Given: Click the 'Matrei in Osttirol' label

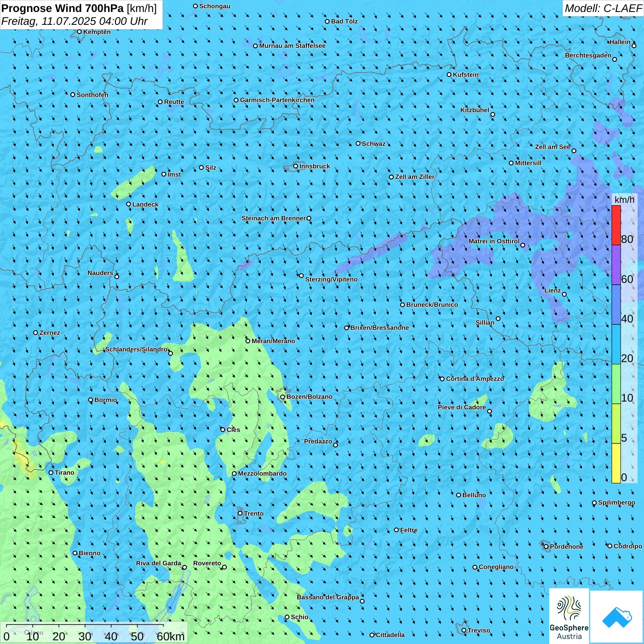Looking at the screenshot, I should [494, 241].
